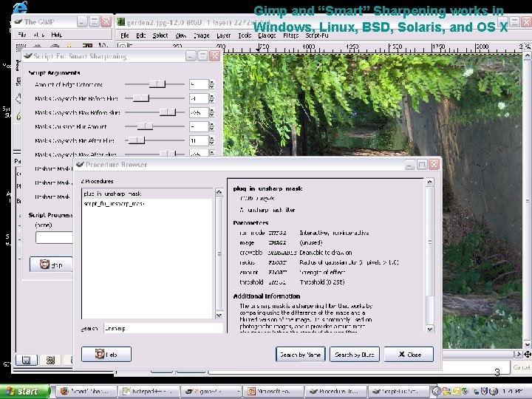
Task: Click Windows Start button
Action: coord(24,392)
